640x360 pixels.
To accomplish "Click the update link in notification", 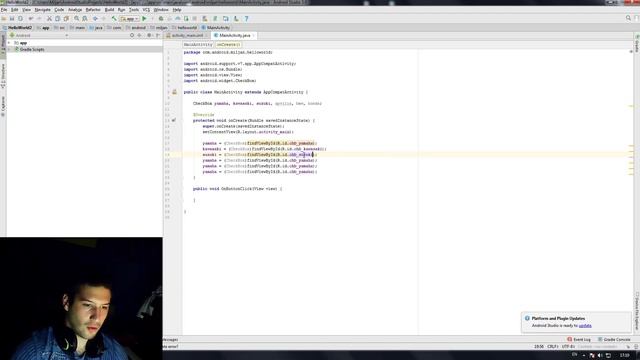I will (x=585, y=326).
